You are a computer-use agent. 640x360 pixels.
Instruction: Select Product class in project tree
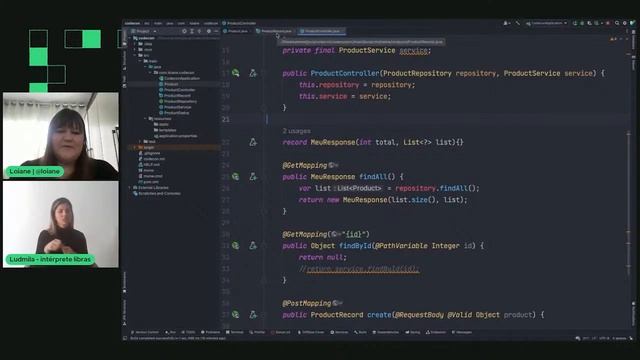(169, 84)
